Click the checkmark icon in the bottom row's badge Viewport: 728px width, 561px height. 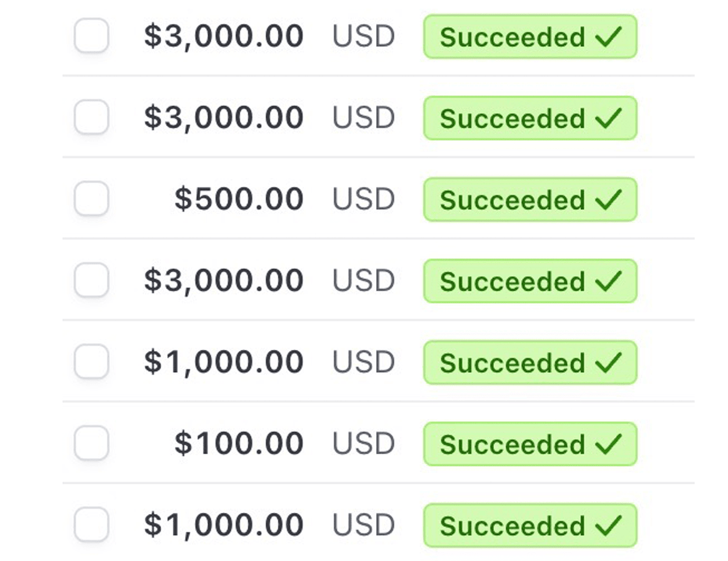pyautogui.click(x=608, y=525)
